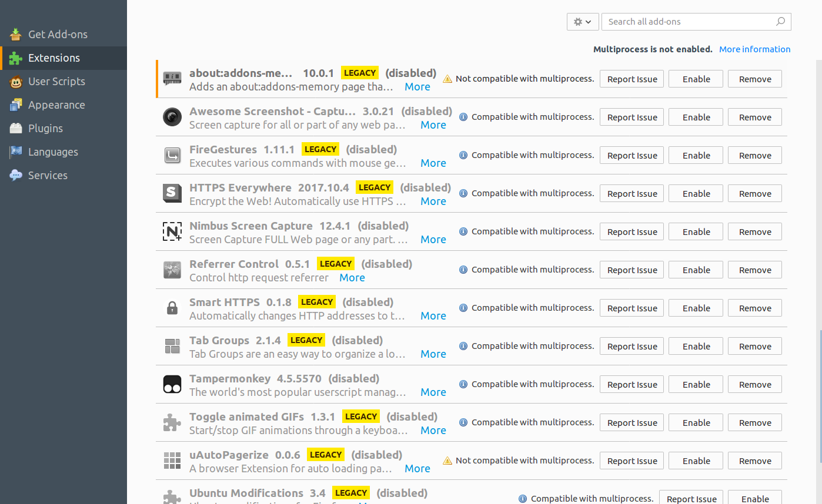Open the gear tools dropdown menu
The height and width of the screenshot is (504, 822).
583,22
